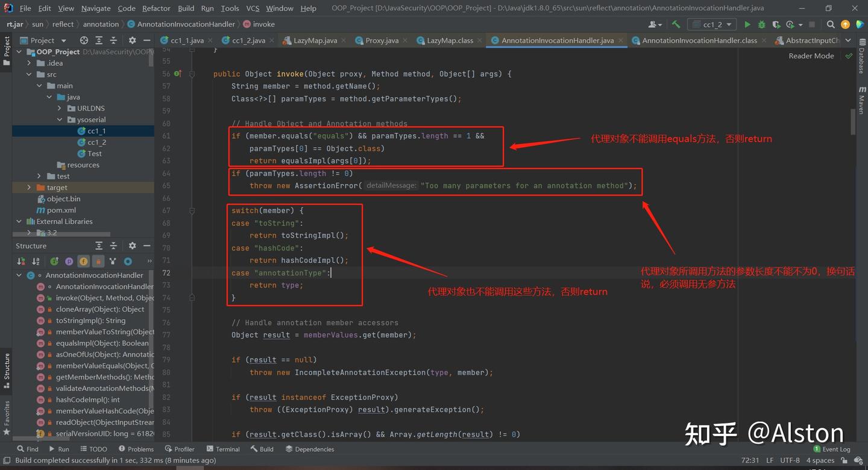Viewport: 868px width, 470px height.
Task: Open the Refactor menu
Action: pyautogui.click(x=156, y=8)
